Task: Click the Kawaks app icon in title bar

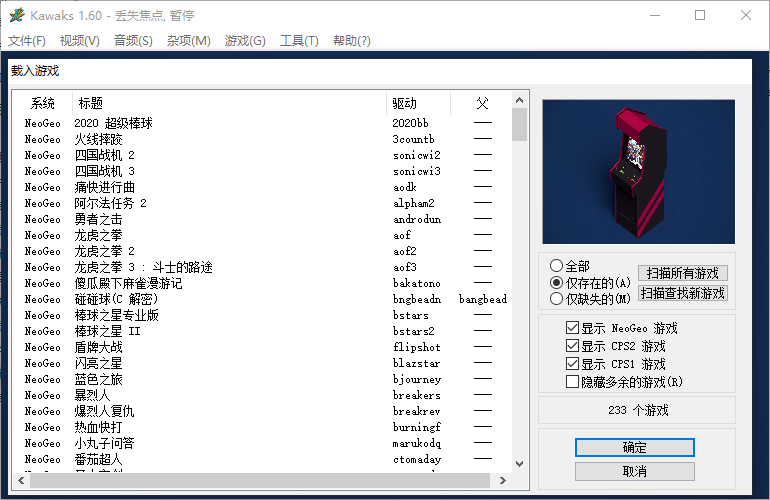Action: (17, 15)
